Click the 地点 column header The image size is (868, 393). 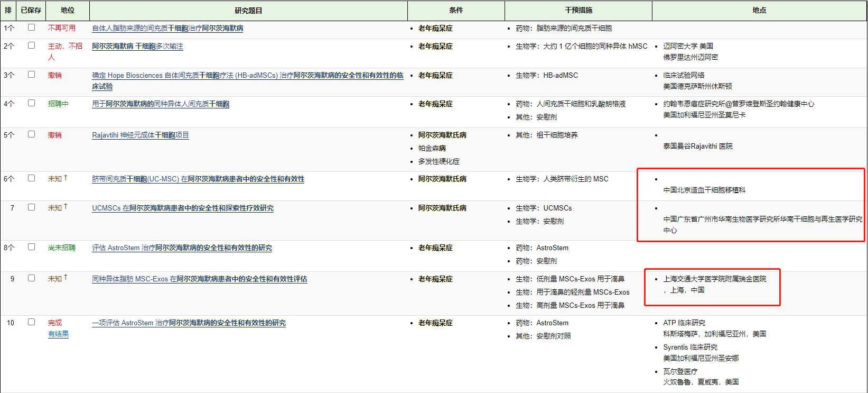pos(759,11)
